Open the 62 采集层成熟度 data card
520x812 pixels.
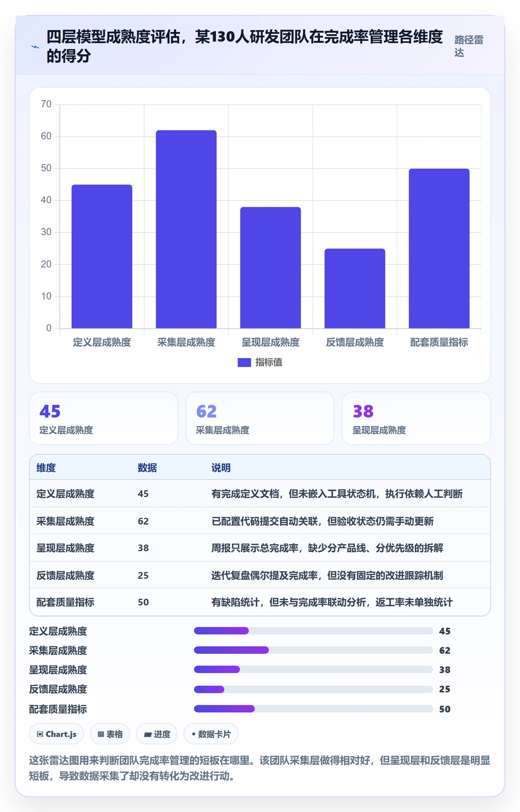[x=260, y=418]
